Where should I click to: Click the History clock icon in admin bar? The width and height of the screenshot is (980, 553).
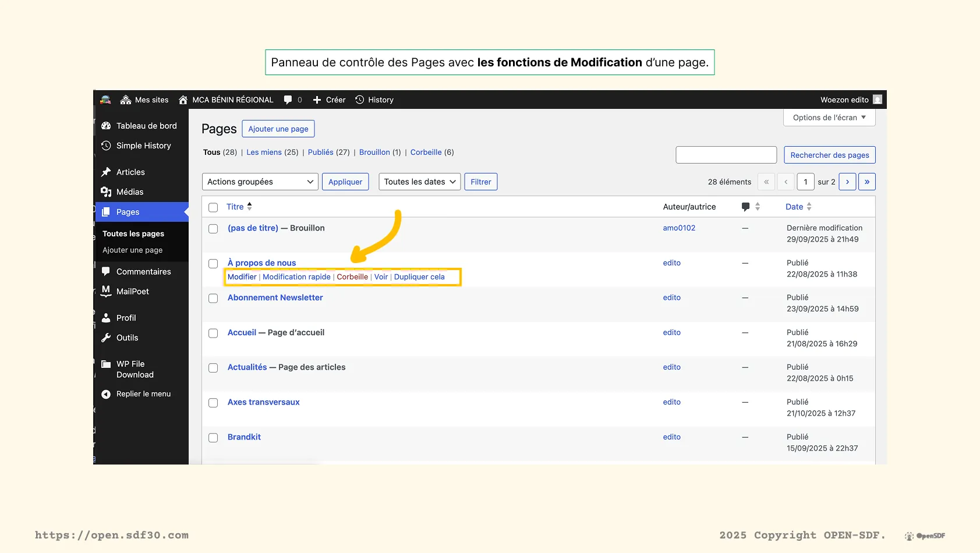(x=360, y=100)
